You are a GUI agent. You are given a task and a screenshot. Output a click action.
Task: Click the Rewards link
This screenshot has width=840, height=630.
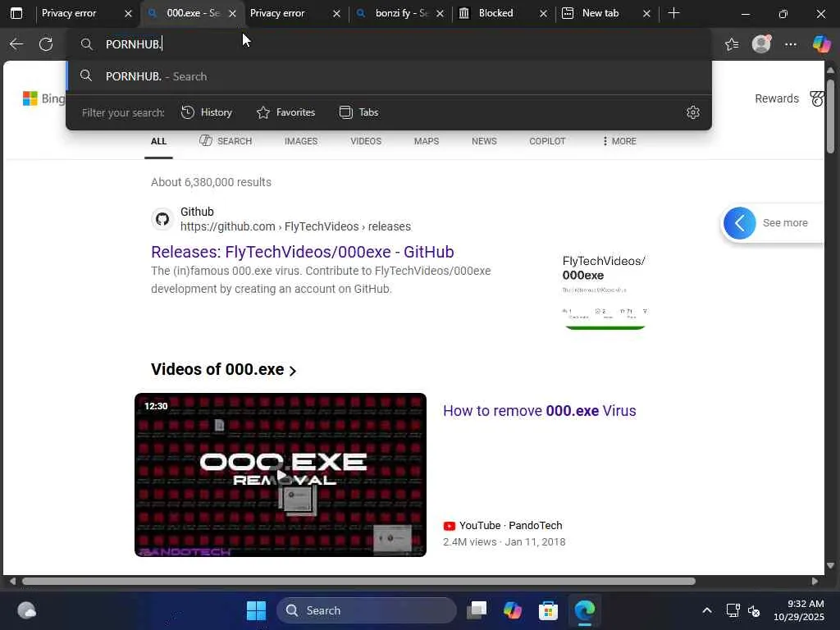[776, 98]
